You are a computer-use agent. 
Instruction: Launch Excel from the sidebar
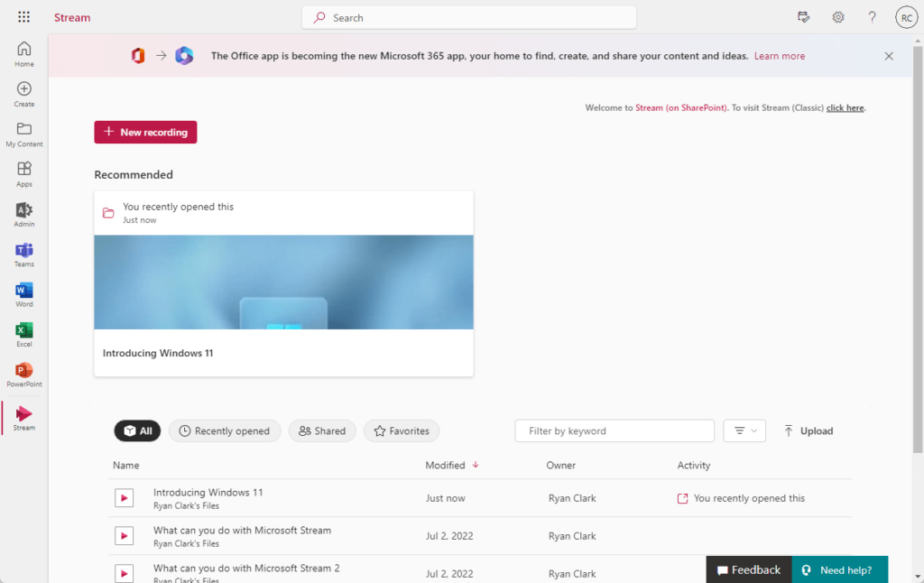click(24, 335)
